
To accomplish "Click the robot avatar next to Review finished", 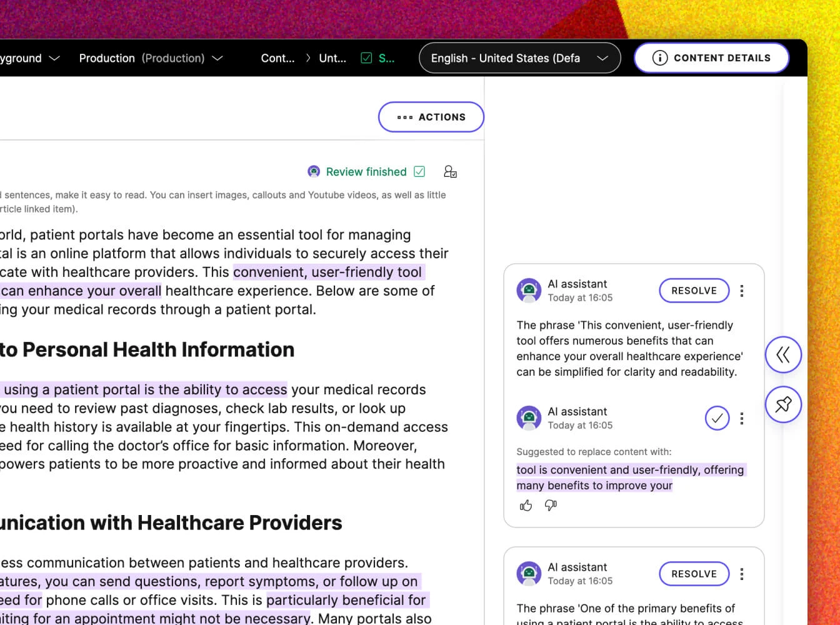I will pos(314,171).
